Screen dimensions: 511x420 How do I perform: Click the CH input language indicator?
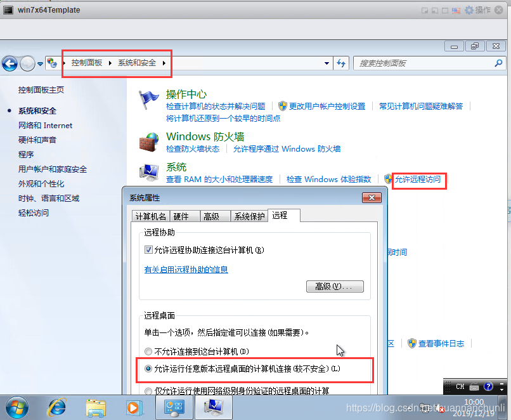coord(460,386)
